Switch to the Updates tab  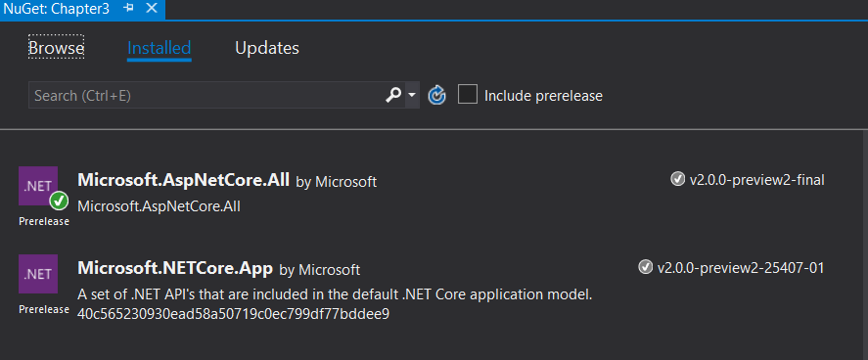[x=267, y=48]
